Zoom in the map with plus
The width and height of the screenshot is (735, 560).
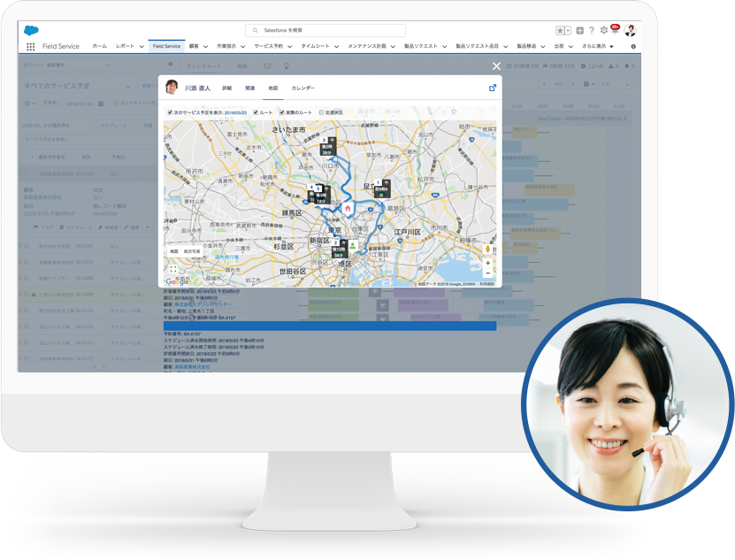(x=487, y=263)
